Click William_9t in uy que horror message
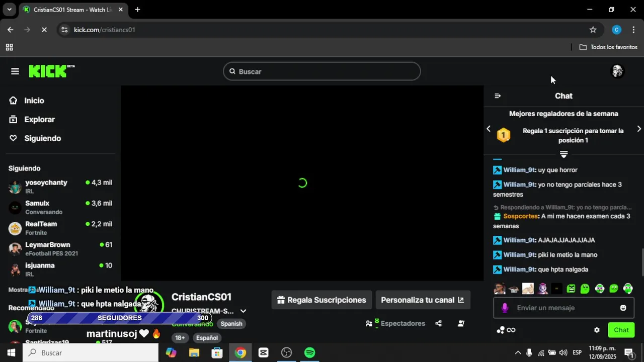 pyautogui.click(x=519, y=170)
